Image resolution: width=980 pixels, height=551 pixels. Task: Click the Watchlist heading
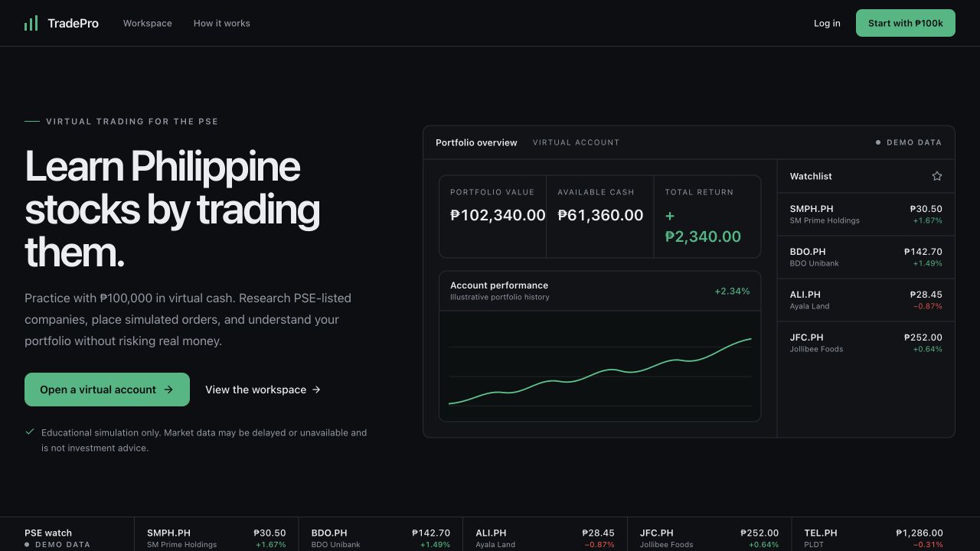coord(811,176)
